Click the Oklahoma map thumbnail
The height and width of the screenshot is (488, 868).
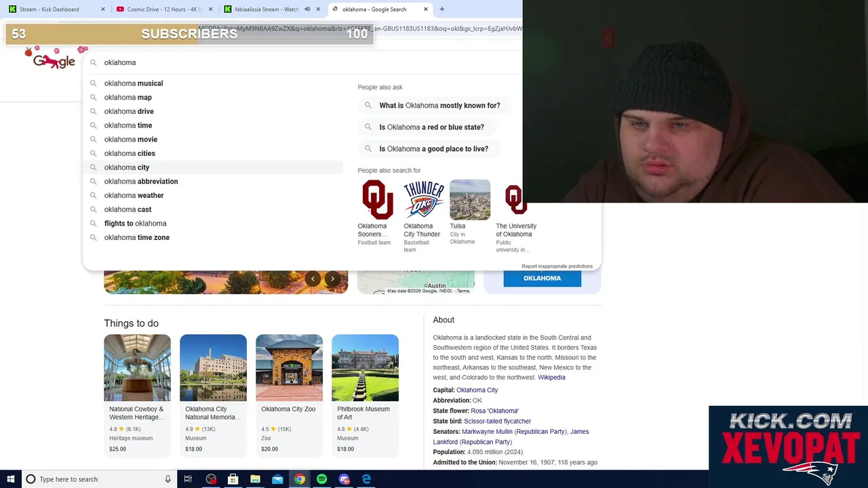(x=416, y=282)
